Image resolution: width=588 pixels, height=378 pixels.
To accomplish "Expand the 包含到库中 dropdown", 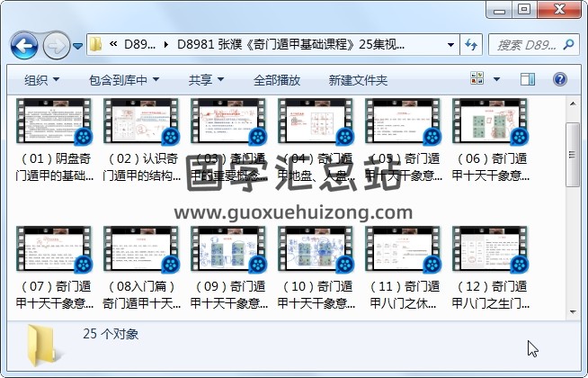I will (123, 80).
